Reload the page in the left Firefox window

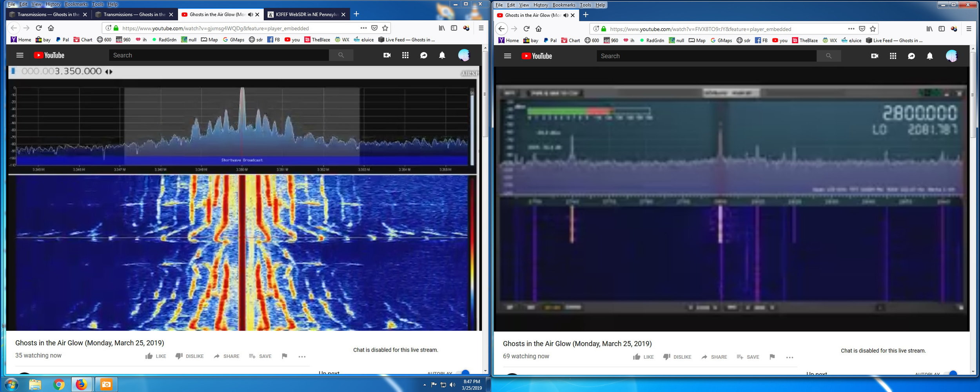coord(39,28)
